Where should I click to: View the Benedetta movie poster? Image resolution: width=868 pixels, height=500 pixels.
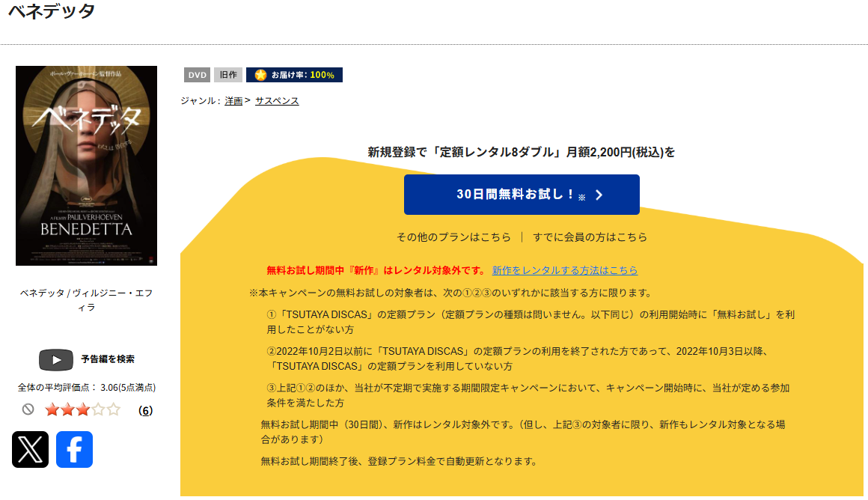pyautogui.click(x=86, y=165)
